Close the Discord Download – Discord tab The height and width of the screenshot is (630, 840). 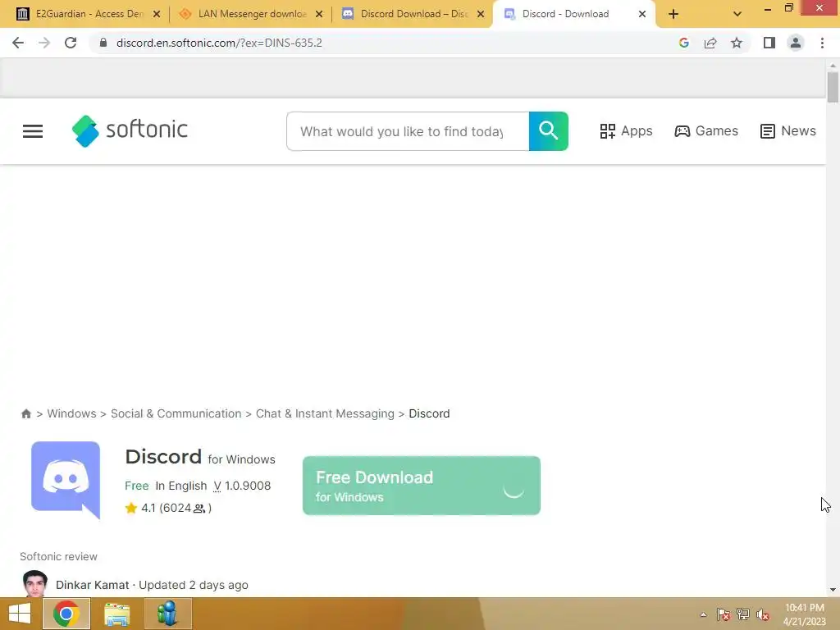[x=481, y=14]
